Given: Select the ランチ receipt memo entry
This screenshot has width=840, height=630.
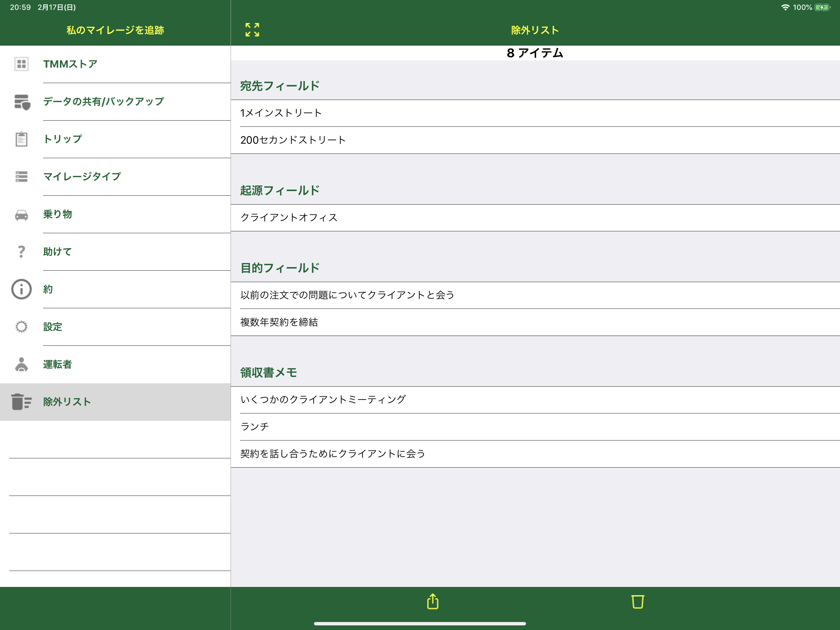Looking at the screenshot, I should tap(255, 426).
